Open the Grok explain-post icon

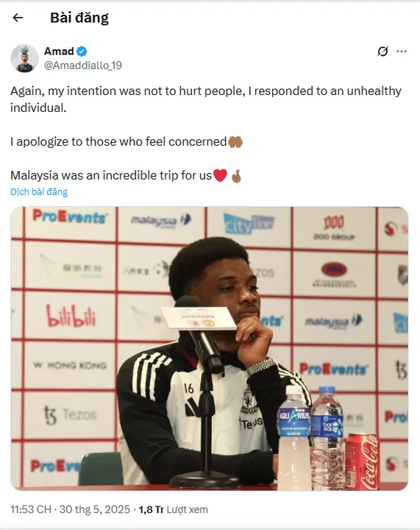382,52
